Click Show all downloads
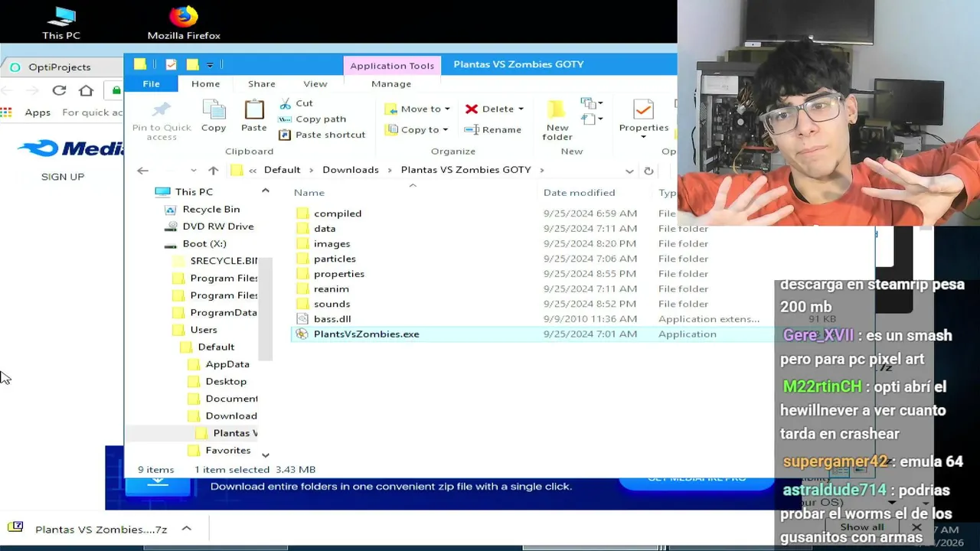The height and width of the screenshot is (551, 980). (862, 527)
